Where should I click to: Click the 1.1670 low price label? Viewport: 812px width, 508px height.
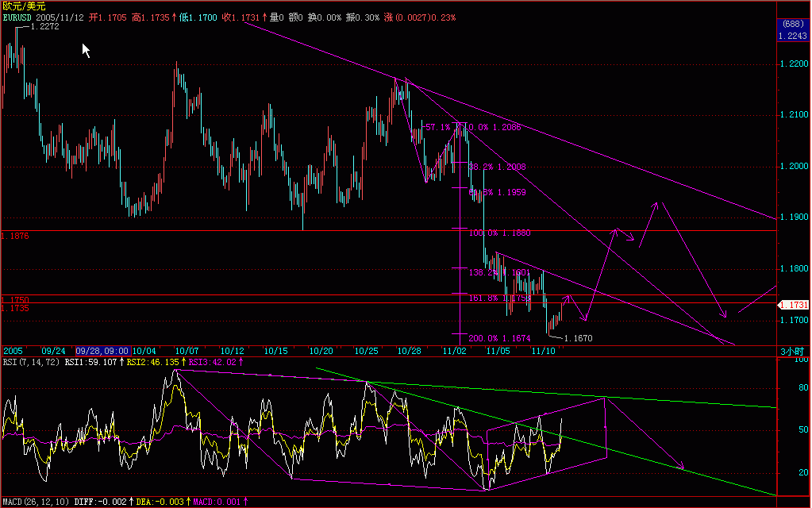click(578, 339)
